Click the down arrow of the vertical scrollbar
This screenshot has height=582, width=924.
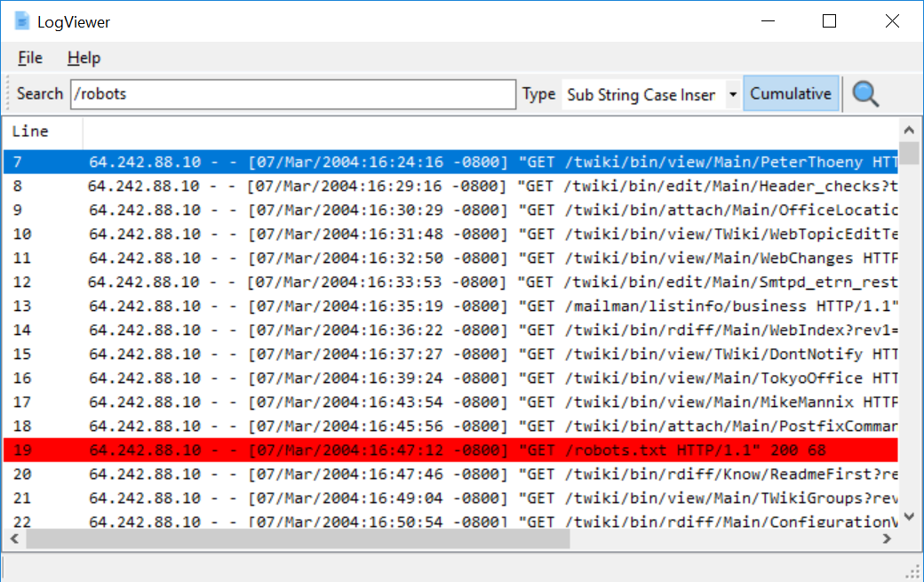click(x=909, y=515)
